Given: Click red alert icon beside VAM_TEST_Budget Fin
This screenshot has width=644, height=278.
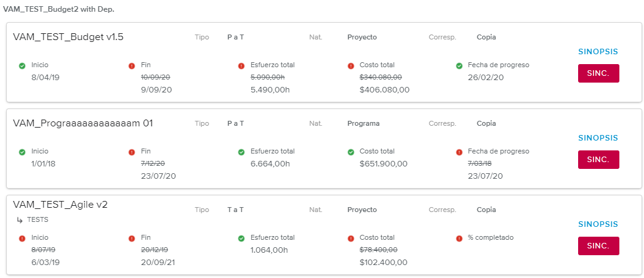Looking at the screenshot, I should point(132,65).
